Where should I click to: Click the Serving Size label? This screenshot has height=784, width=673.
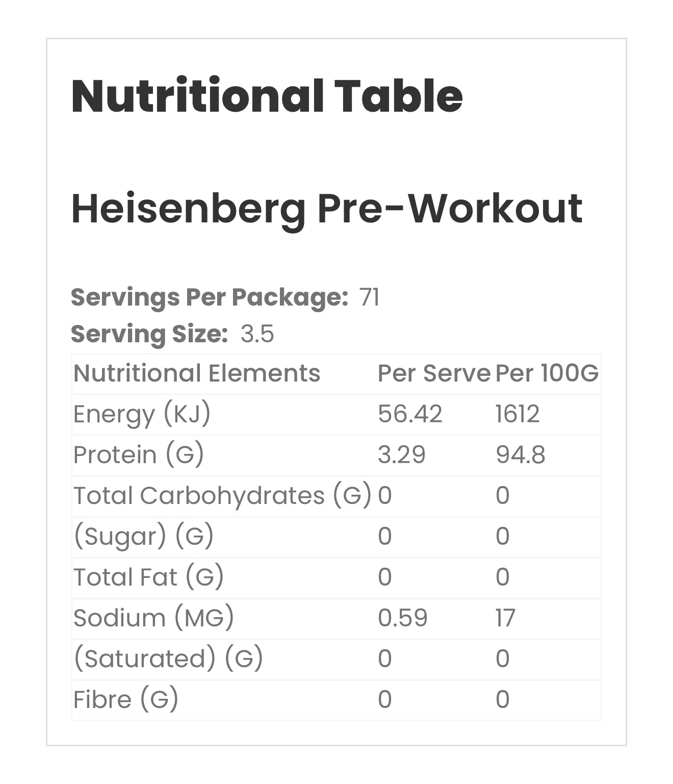149,334
